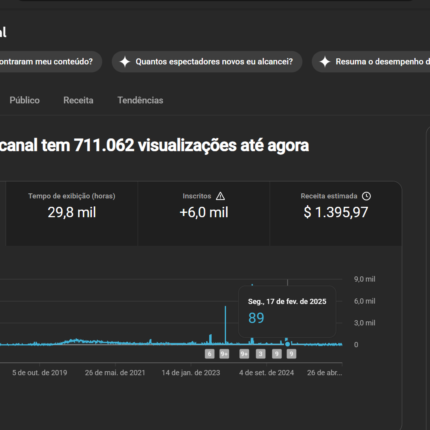Click the tallest blue spike in the chart
This screenshot has height=430, width=430.
[226, 325]
